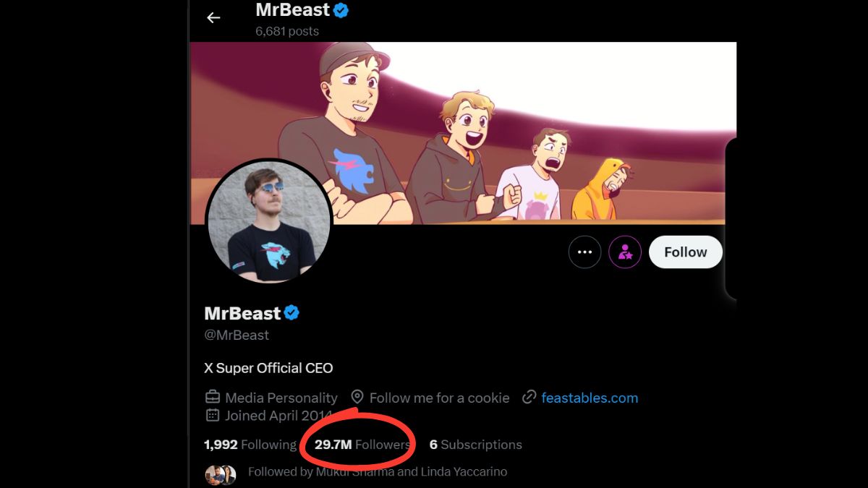Click the verified badge beside profile name
The height and width of the screenshot is (488, 868).
292,313
